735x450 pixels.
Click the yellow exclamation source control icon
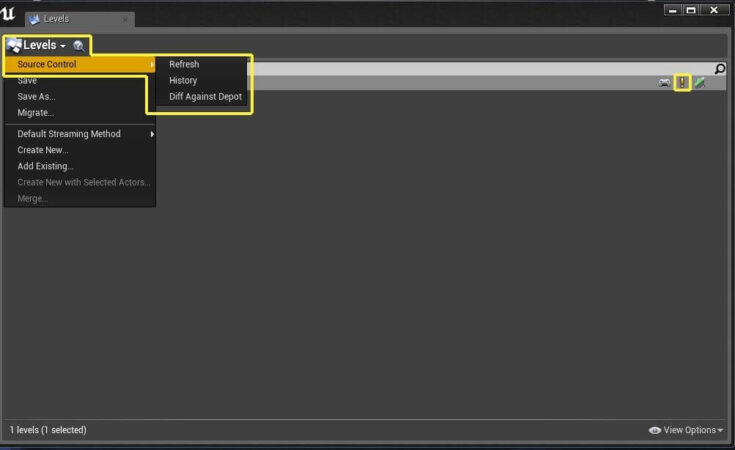click(x=682, y=83)
